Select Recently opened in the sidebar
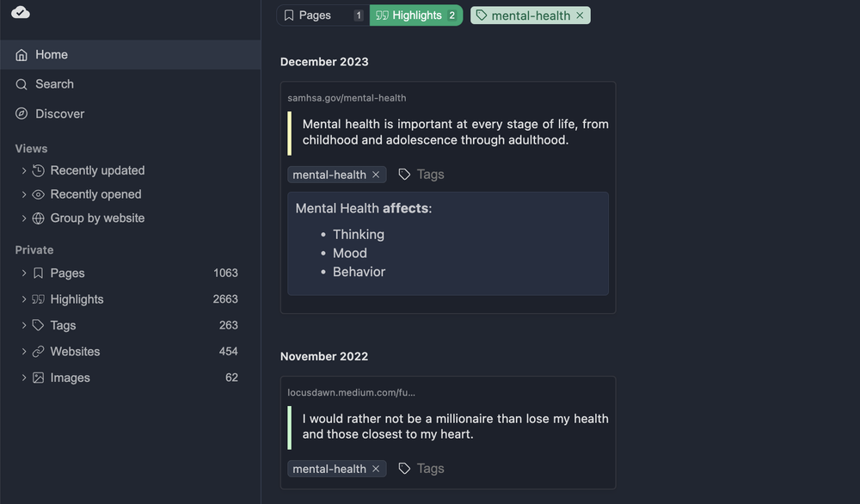This screenshot has height=504, width=860. (x=95, y=194)
